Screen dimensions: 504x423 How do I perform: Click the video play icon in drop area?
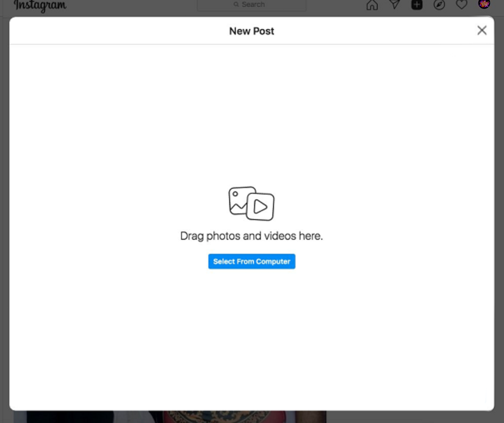pyautogui.click(x=261, y=206)
